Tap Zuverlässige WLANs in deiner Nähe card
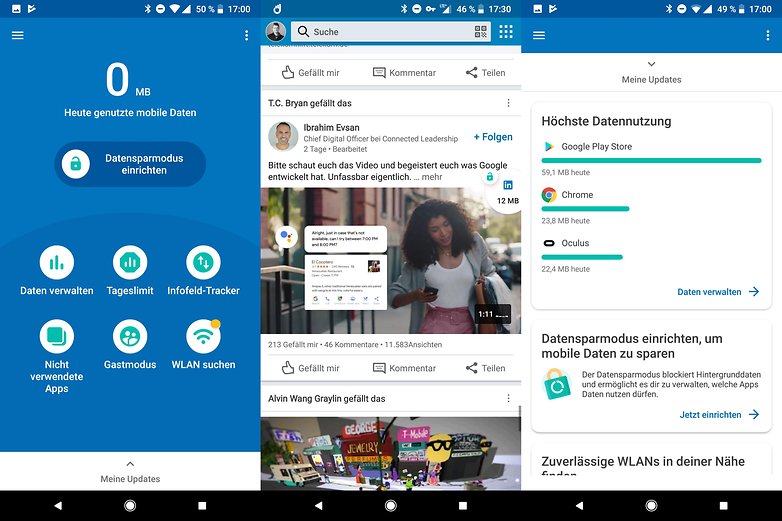Screen dimensions: 782x521 coord(651,461)
